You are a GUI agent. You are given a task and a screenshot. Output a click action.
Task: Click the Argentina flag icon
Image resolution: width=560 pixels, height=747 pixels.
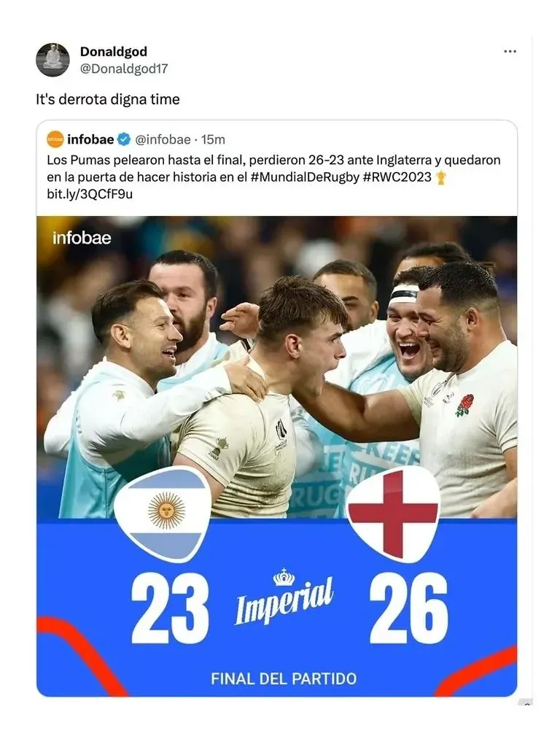tap(163, 512)
